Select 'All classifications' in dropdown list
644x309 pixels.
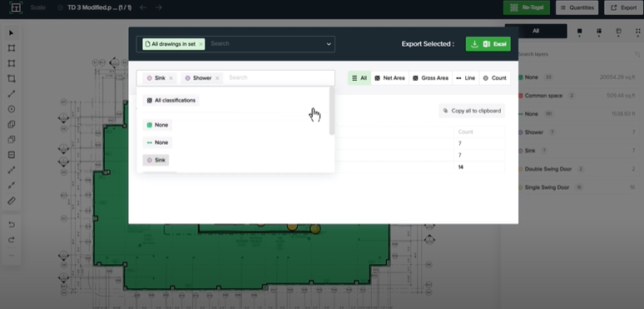pyautogui.click(x=171, y=100)
